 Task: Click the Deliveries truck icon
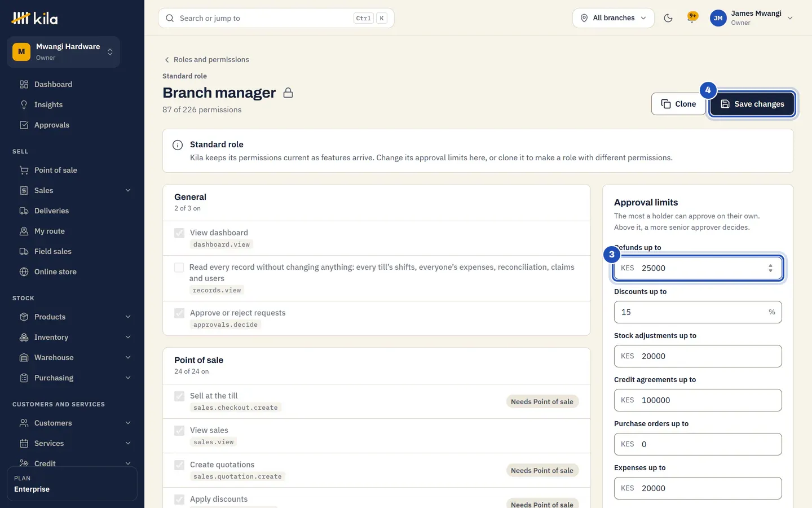pyautogui.click(x=24, y=211)
